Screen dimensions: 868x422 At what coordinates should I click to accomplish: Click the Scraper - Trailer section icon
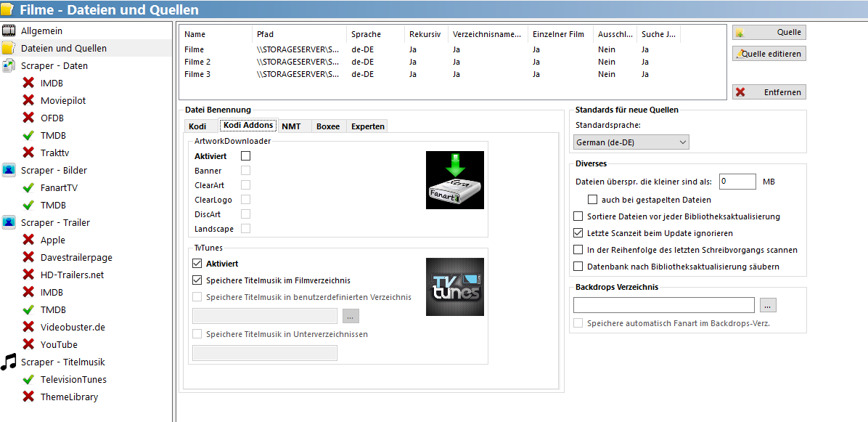point(8,223)
